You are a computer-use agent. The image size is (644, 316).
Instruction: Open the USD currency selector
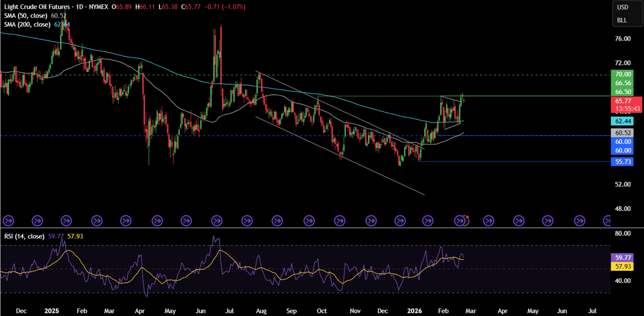(x=622, y=7)
